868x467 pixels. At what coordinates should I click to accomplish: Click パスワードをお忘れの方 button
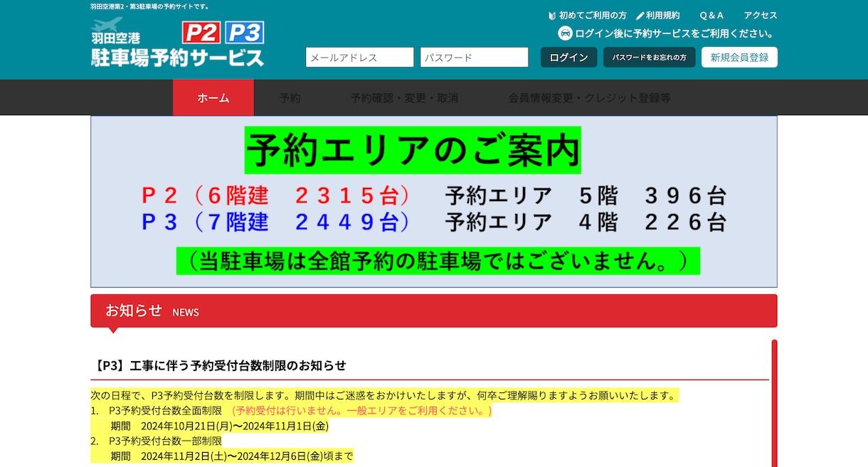650,58
